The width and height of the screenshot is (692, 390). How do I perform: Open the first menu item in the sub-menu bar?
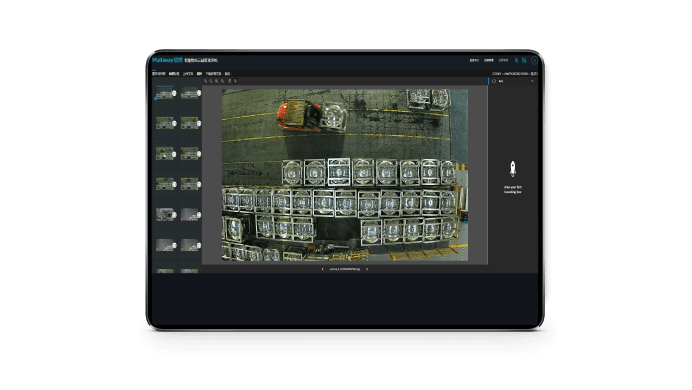159,74
